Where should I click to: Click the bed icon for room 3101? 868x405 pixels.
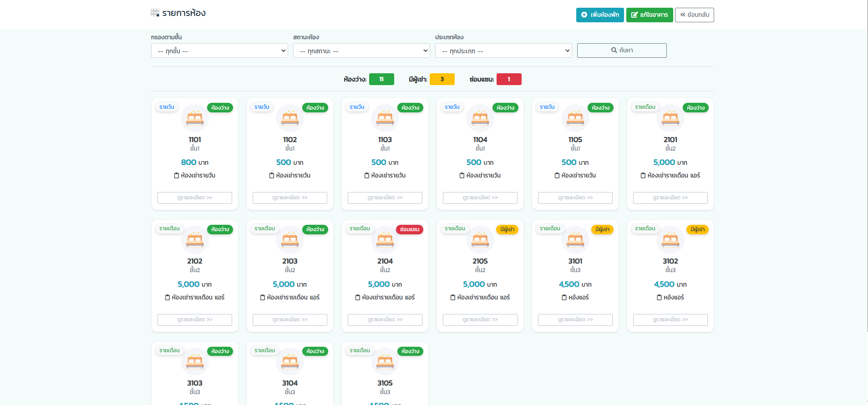[575, 240]
